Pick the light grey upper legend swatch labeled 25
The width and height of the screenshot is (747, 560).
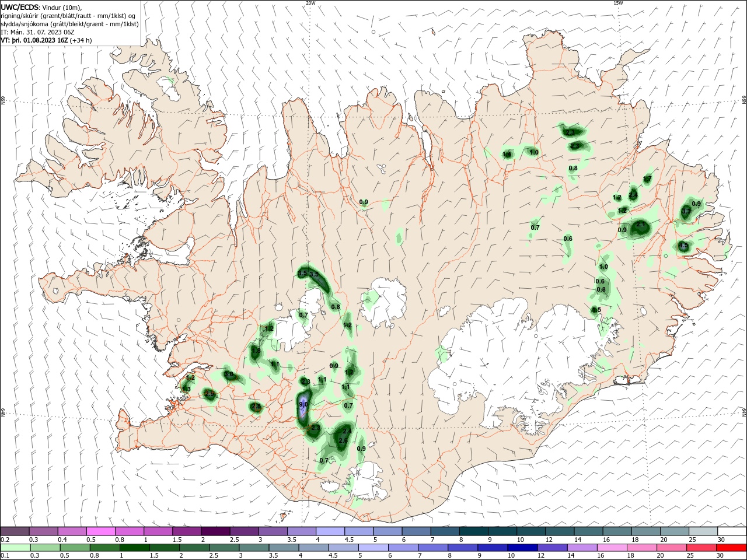click(x=704, y=531)
